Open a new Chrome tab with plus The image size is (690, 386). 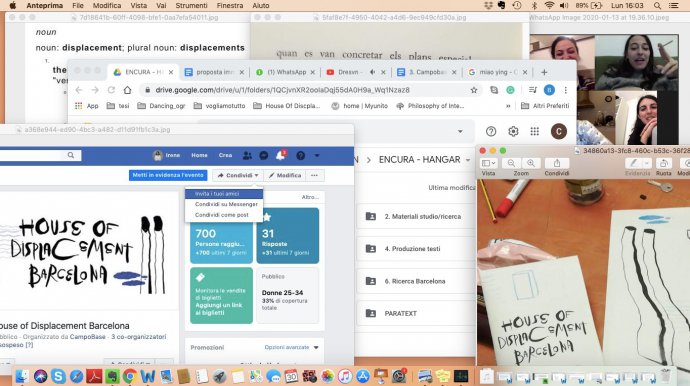[x=544, y=72]
